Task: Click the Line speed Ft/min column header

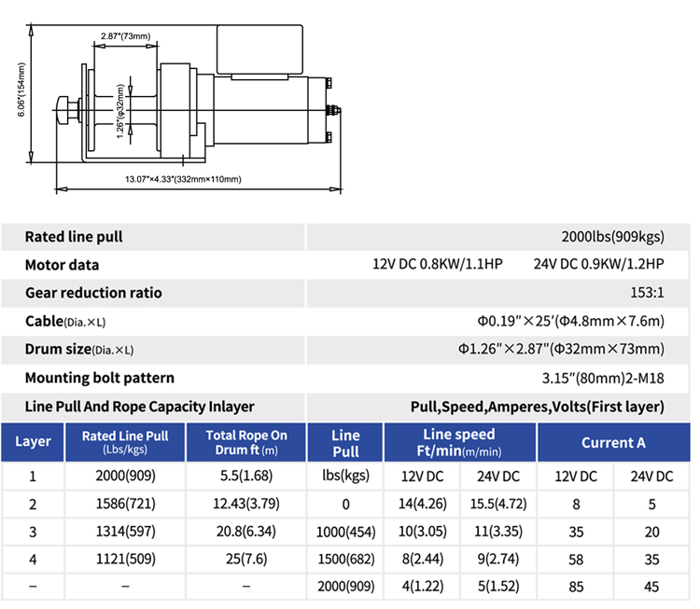Action: [459, 442]
